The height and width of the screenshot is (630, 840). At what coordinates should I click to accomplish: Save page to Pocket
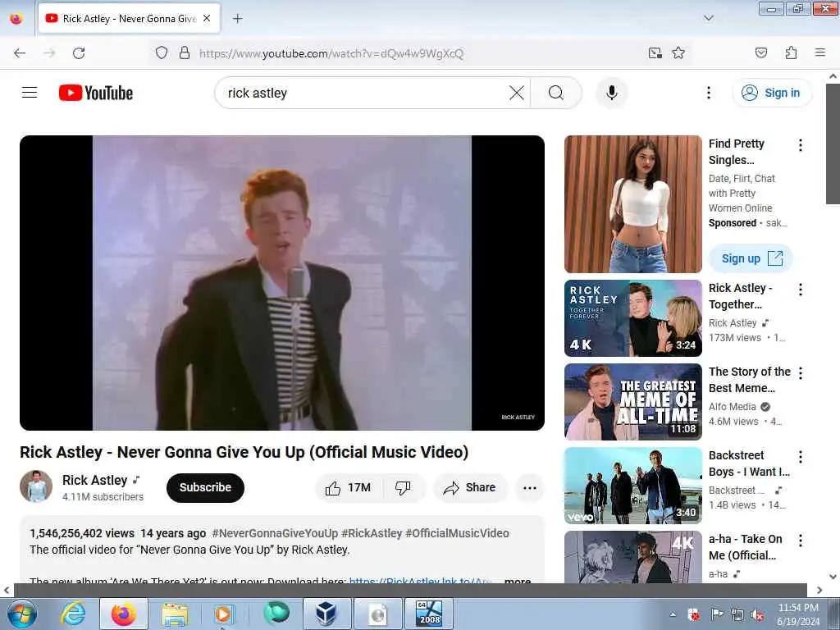pyautogui.click(x=760, y=53)
